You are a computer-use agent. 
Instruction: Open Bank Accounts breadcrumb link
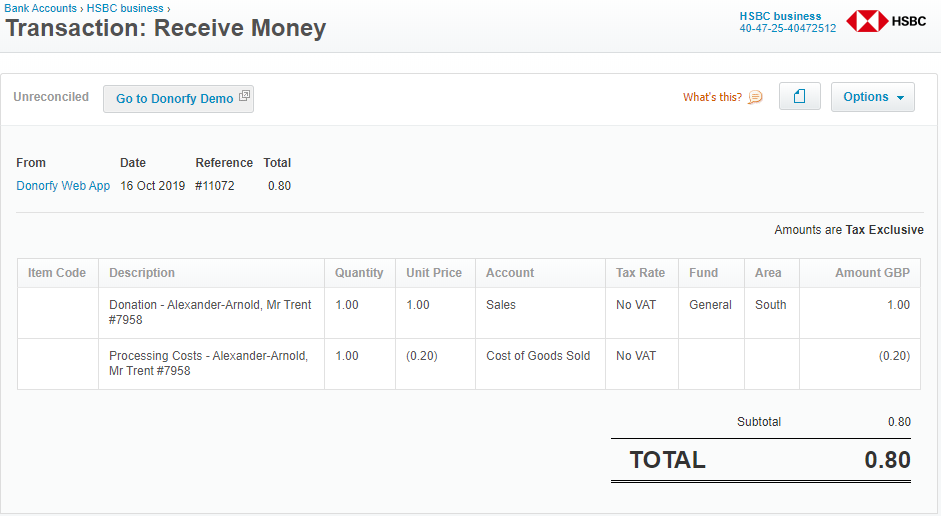[x=40, y=8]
